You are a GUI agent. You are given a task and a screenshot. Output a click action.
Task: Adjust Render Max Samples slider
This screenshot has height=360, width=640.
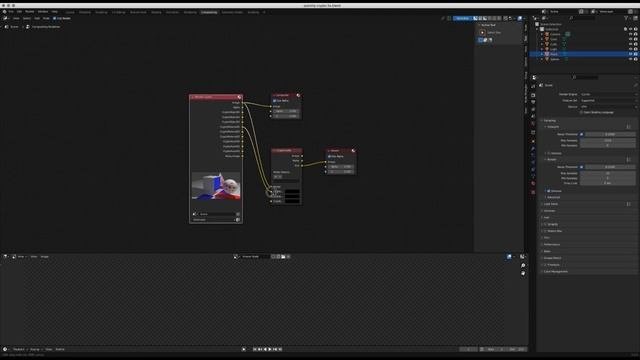pos(607,173)
